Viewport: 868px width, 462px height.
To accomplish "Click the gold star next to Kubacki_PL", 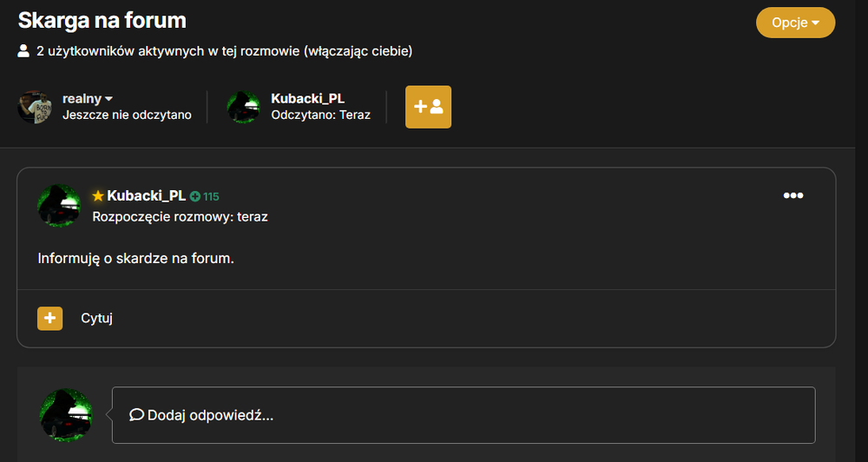I will (x=98, y=195).
